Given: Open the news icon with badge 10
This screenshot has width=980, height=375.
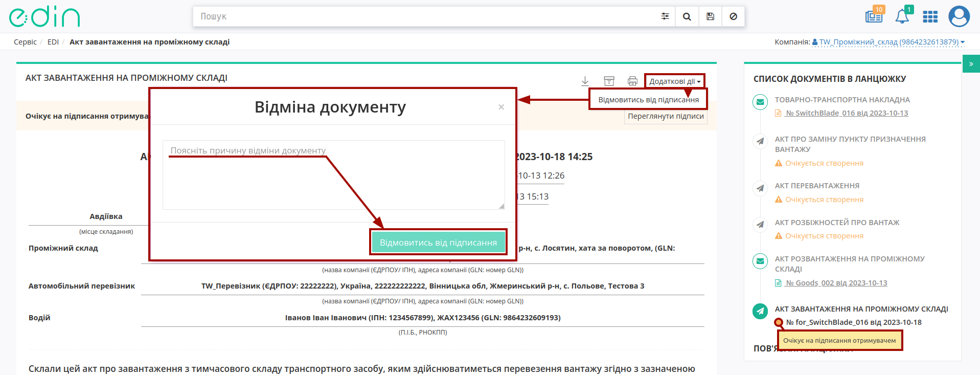Looking at the screenshot, I should click(874, 16).
